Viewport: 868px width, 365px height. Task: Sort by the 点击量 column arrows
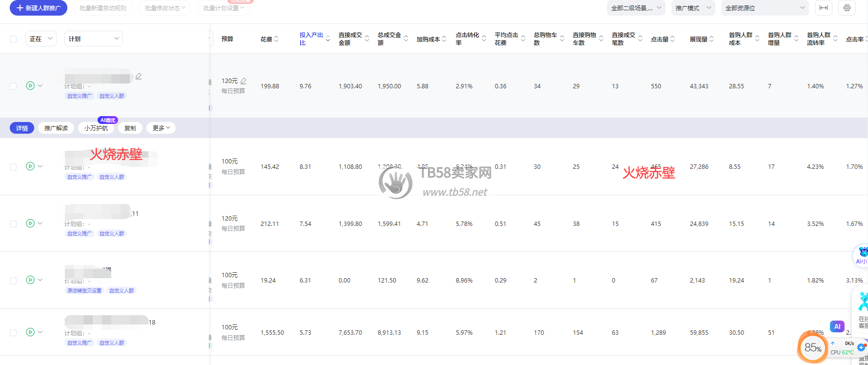pos(672,39)
